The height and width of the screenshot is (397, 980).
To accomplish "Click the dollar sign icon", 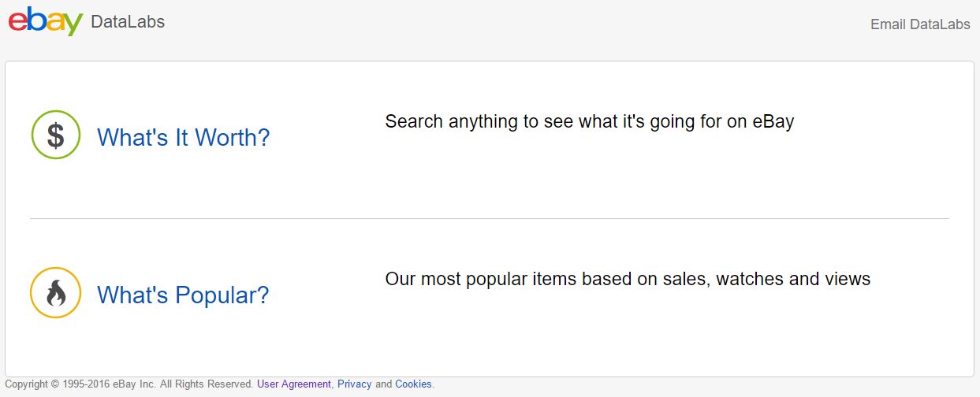I will (55, 135).
